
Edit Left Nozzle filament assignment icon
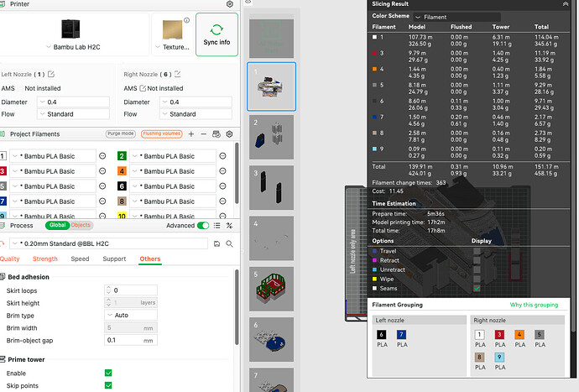coord(51,74)
